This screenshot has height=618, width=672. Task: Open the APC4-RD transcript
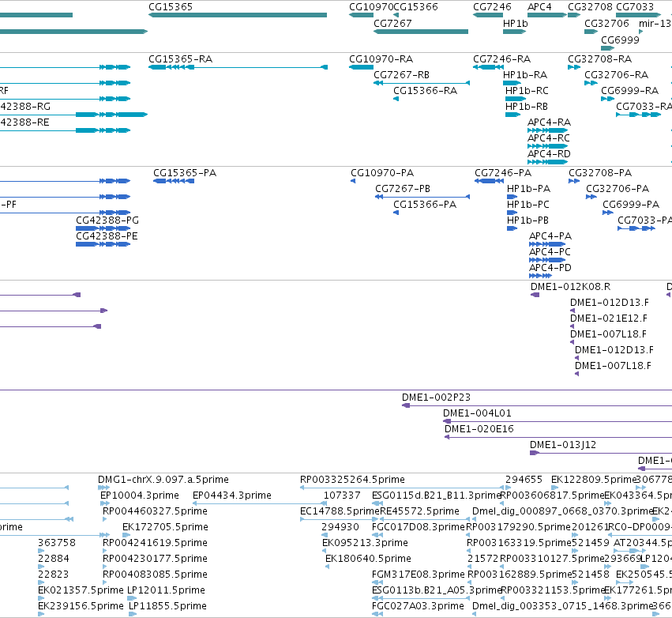pos(548,162)
